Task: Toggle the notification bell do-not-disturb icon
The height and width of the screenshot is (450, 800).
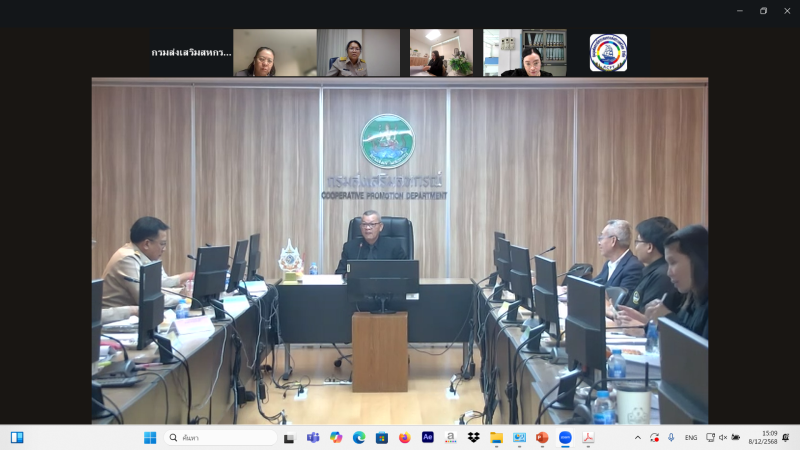Action: click(786, 437)
